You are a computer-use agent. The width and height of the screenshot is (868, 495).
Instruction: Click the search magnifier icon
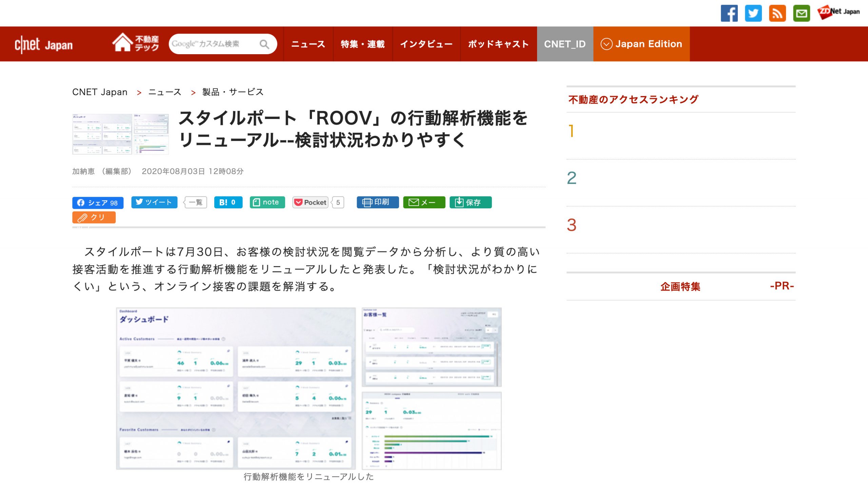click(x=264, y=44)
